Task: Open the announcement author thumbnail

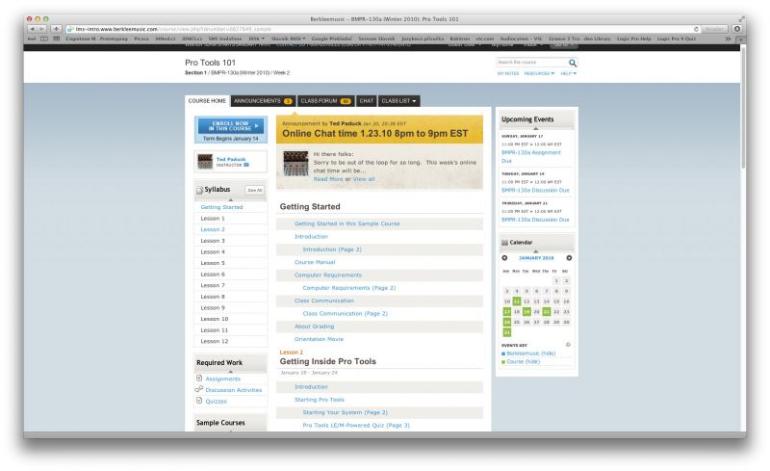Action: pos(296,164)
